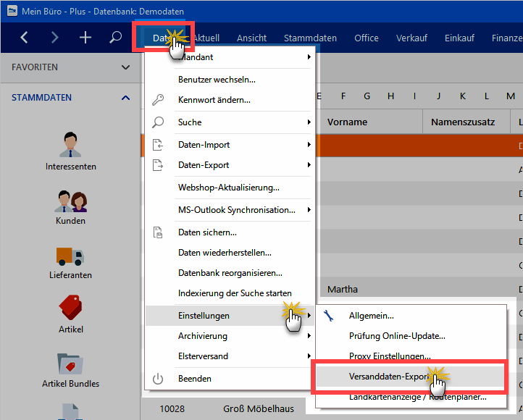Click the import icon beside Daten-Import
The height and width of the screenshot is (420, 523).
coord(158,145)
